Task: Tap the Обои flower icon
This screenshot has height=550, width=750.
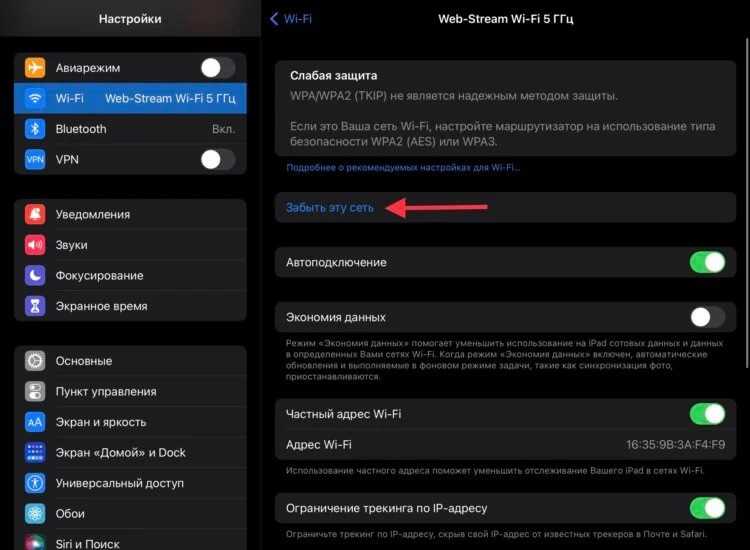Action: (x=35, y=514)
